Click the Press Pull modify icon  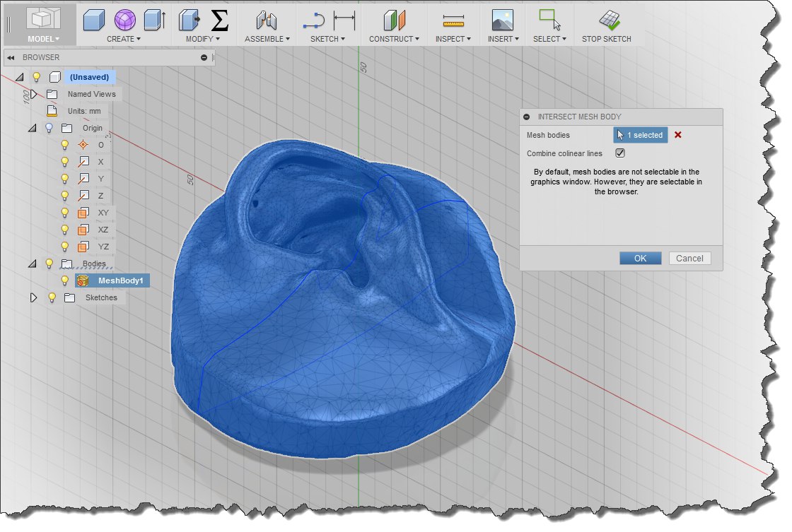tap(190, 20)
